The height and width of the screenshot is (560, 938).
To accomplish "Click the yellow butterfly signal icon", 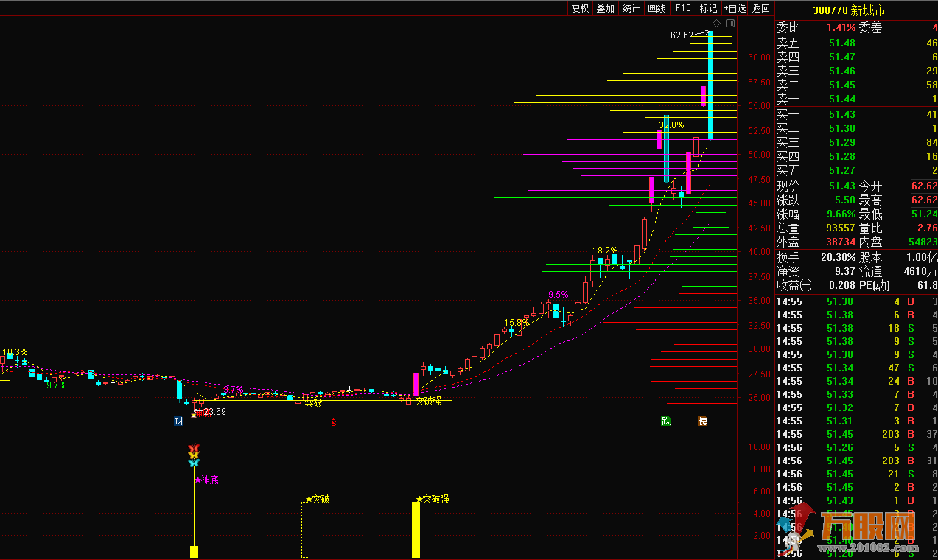I will click(x=194, y=455).
